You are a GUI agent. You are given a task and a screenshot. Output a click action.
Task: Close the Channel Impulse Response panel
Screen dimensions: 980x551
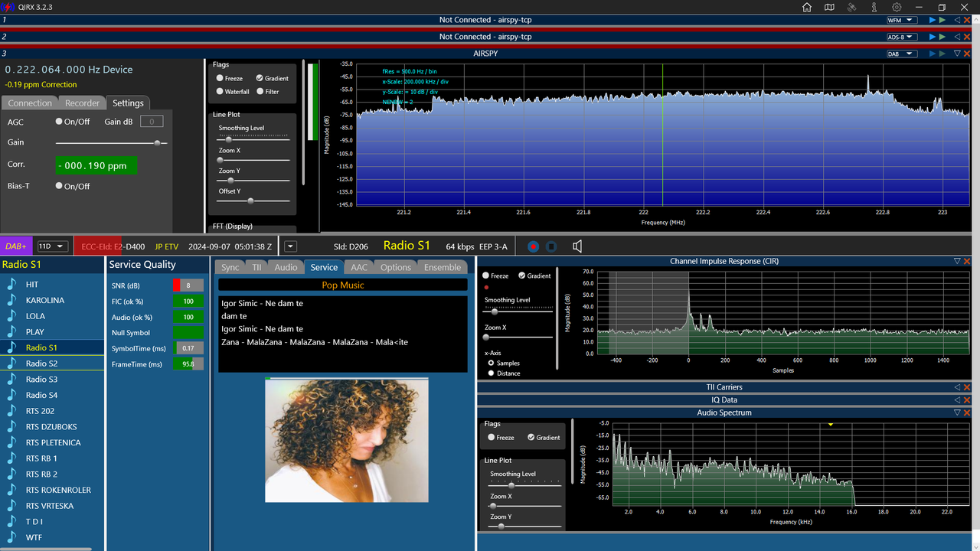pyautogui.click(x=967, y=261)
